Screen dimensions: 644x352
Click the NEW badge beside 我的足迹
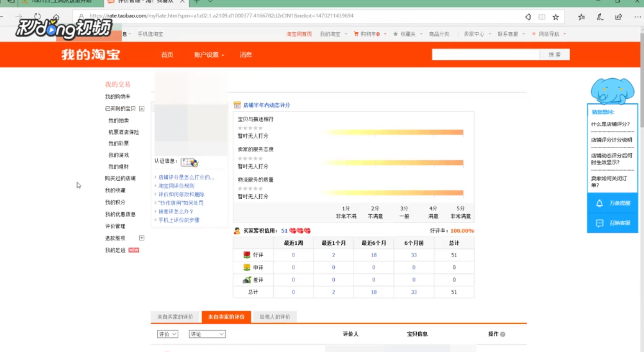[134, 250]
